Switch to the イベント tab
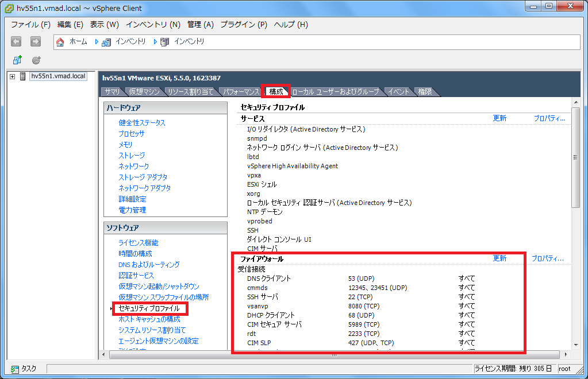This screenshot has width=588, height=379. click(x=398, y=92)
